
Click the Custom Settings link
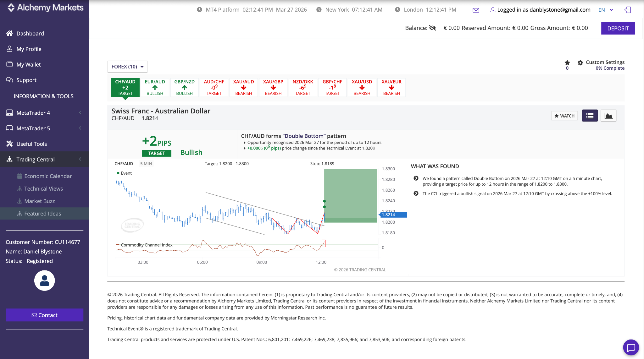[x=605, y=62]
